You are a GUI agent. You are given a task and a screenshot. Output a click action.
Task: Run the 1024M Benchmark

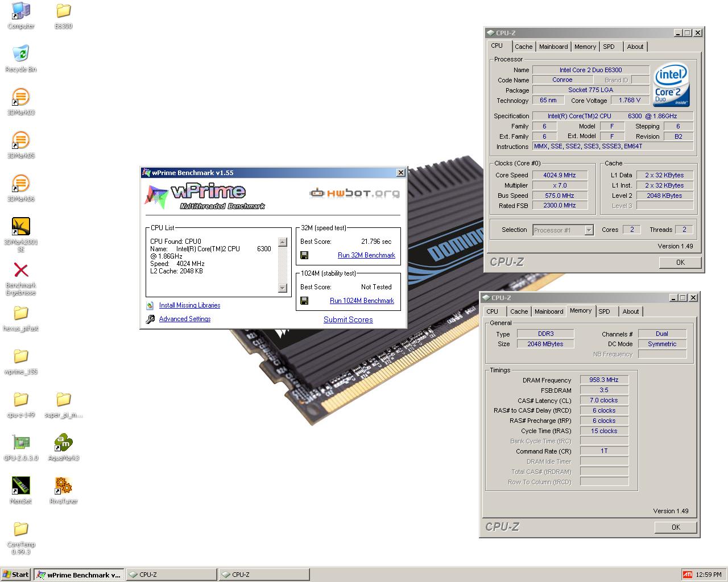(x=362, y=301)
